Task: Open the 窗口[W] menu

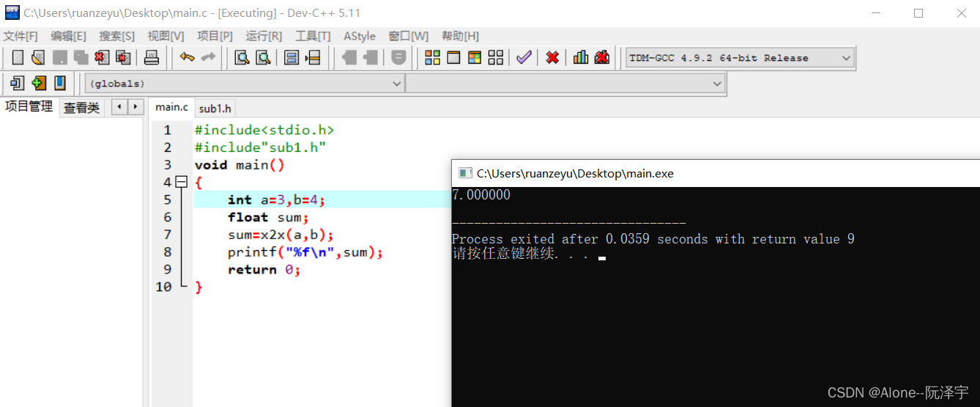Action: [x=409, y=36]
